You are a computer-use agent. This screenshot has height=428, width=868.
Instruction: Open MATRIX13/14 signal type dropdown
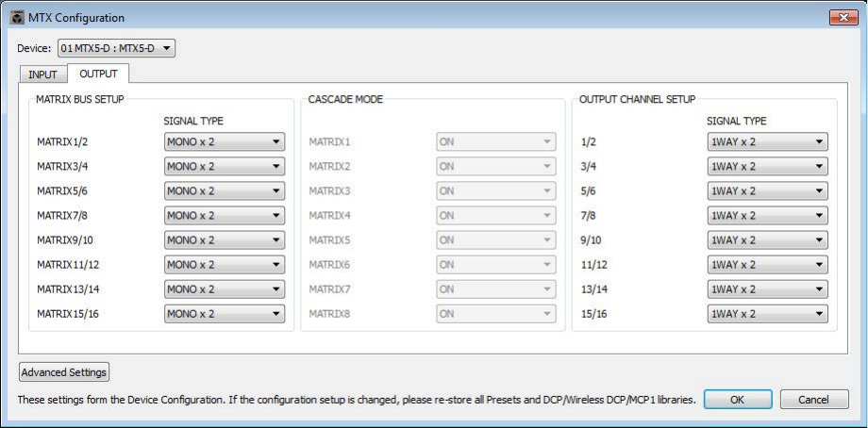(x=225, y=289)
